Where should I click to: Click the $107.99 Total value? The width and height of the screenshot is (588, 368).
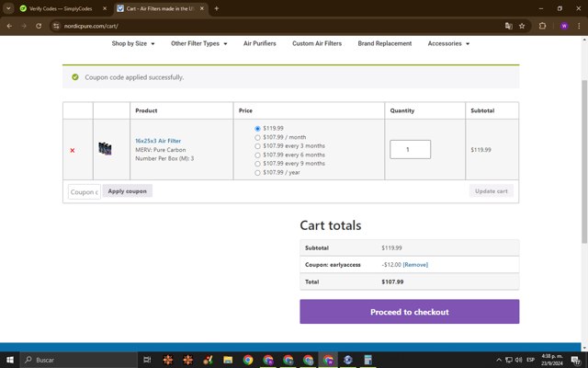coord(392,282)
